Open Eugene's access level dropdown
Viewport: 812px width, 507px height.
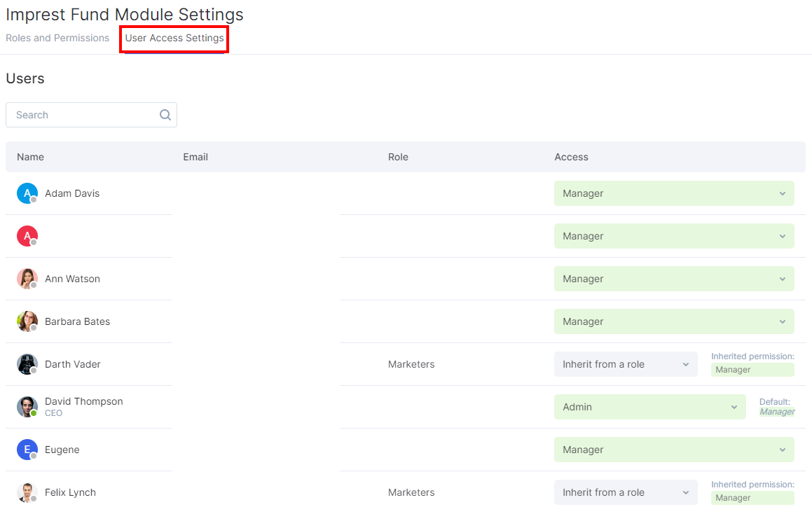(673, 450)
